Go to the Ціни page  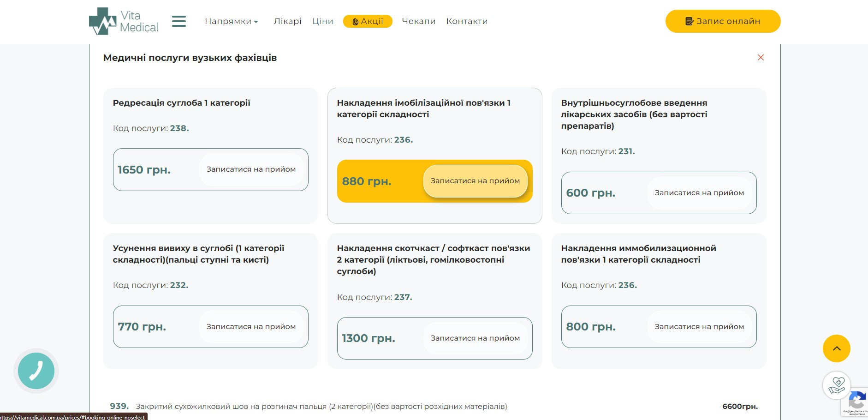[x=322, y=21]
